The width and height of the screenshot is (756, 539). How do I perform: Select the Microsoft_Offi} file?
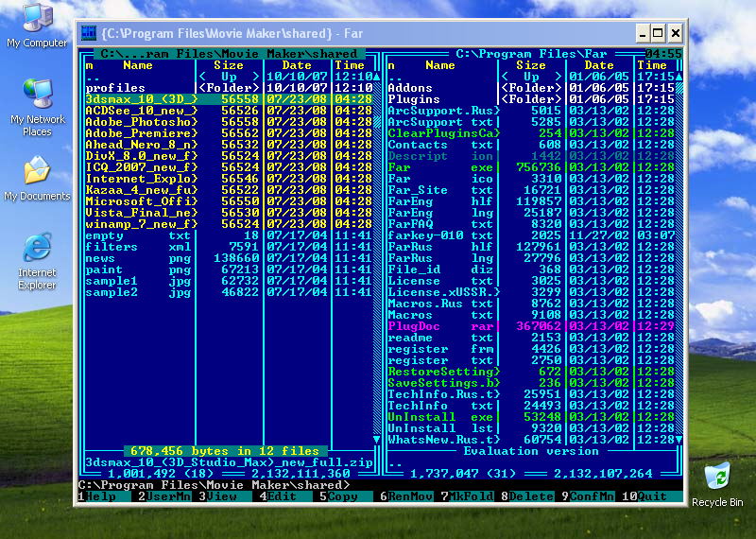tap(229, 201)
